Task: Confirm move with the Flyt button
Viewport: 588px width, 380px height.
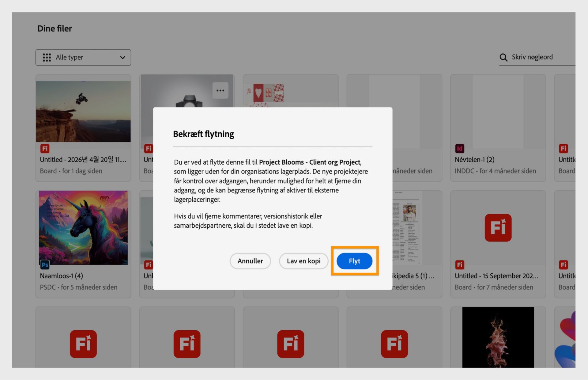Action: pos(354,261)
